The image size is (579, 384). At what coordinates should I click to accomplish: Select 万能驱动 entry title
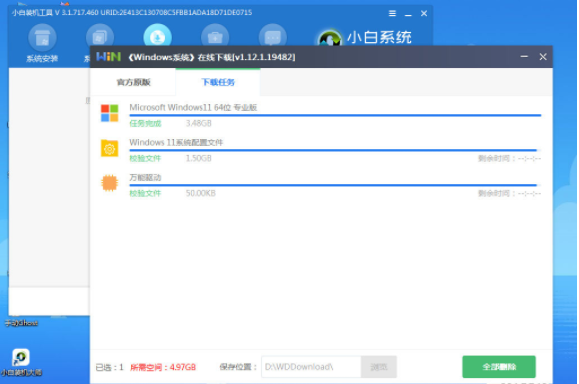[145, 178]
